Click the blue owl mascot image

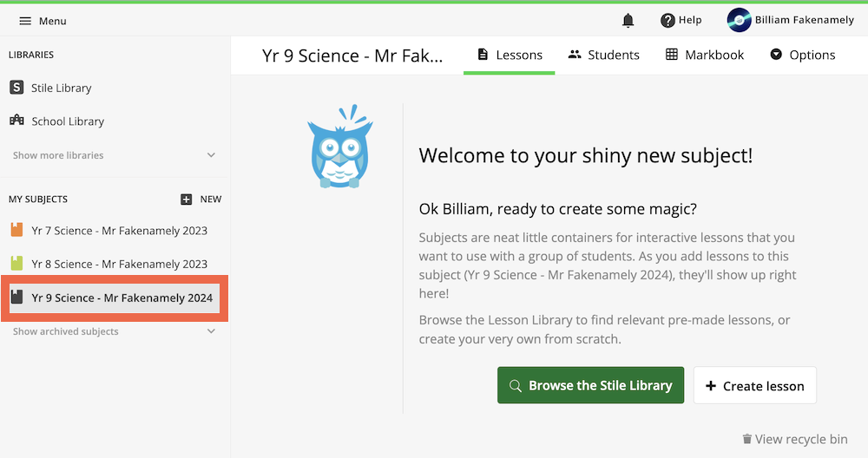(x=339, y=148)
